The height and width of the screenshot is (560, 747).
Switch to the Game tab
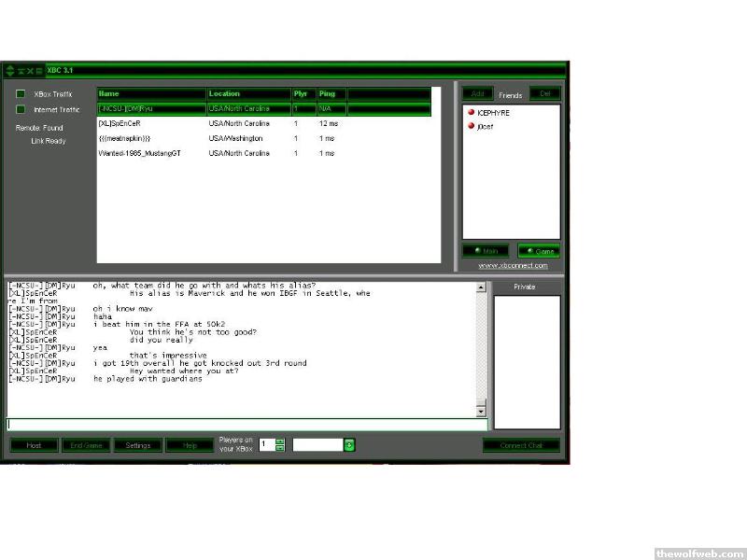(539, 251)
